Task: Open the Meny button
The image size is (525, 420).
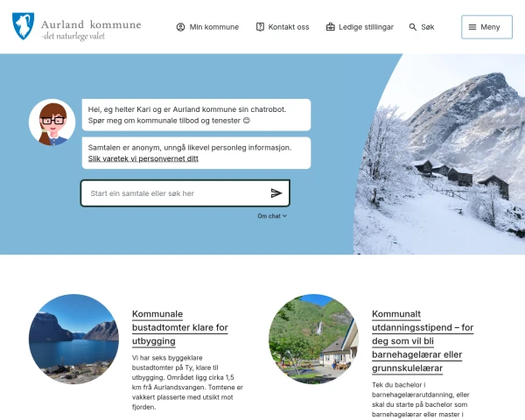Action: (486, 27)
